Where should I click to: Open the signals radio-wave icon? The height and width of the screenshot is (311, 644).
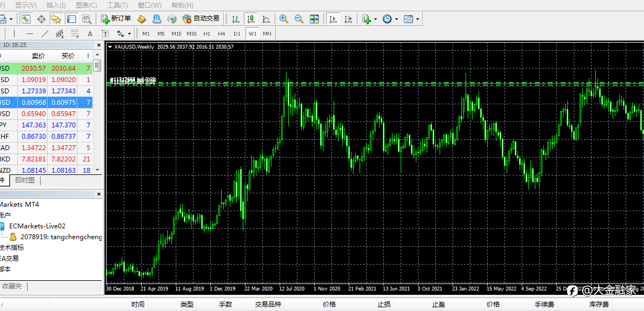(172, 19)
